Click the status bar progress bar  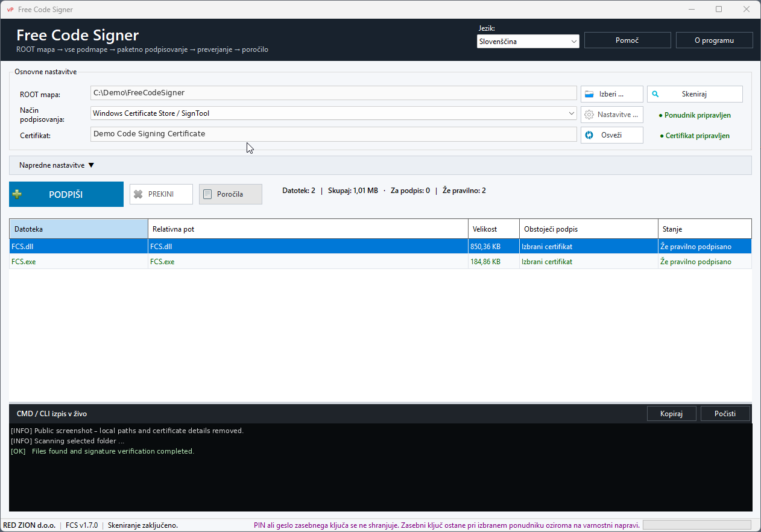[x=697, y=525]
